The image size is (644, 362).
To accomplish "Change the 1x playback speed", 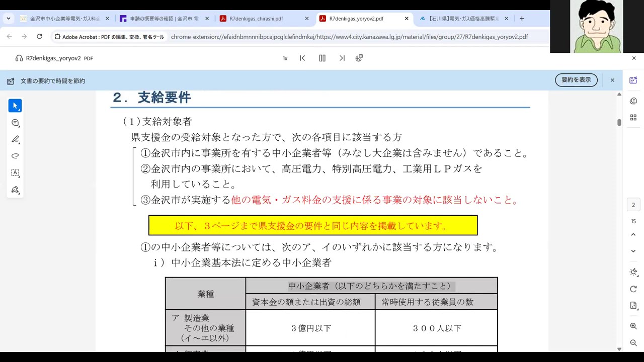I will [285, 58].
